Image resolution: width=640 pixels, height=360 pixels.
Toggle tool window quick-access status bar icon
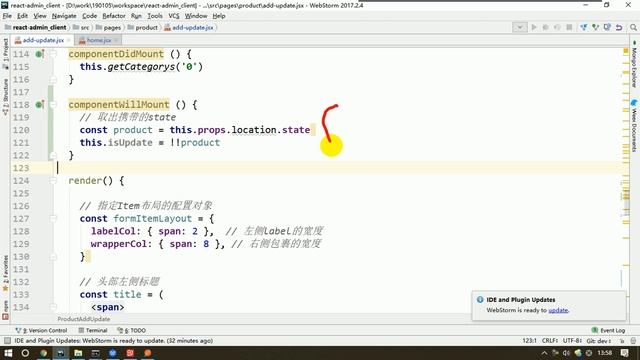tap(7, 340)
